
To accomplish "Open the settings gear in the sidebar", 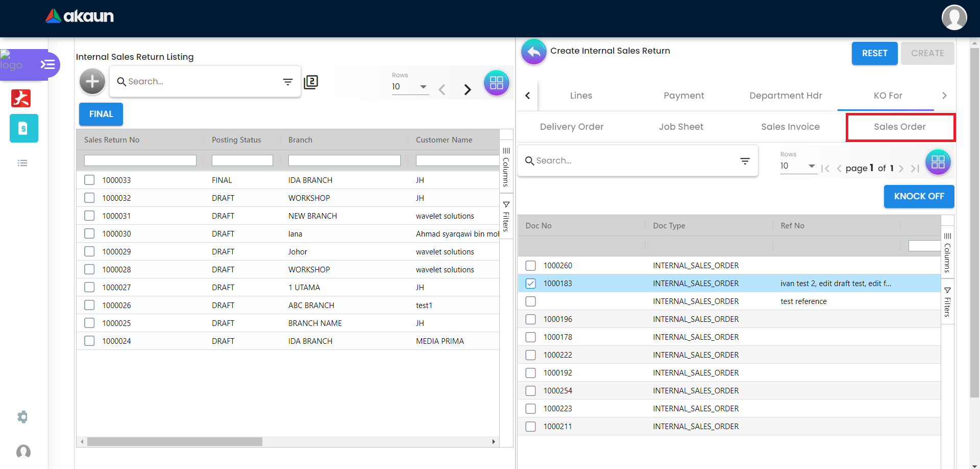I will 22,417.
